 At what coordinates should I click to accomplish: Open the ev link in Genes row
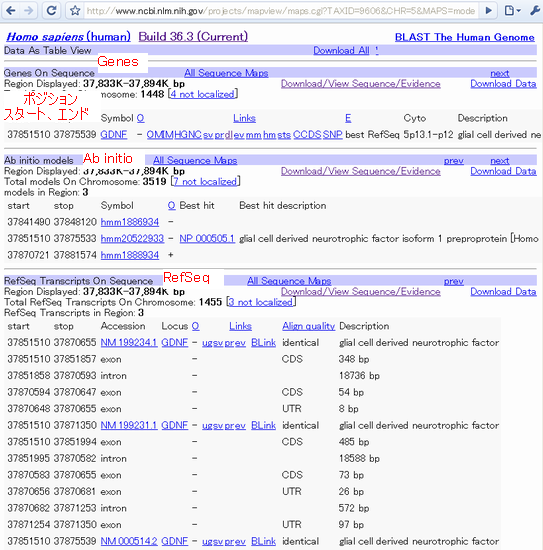pos(239,135)
